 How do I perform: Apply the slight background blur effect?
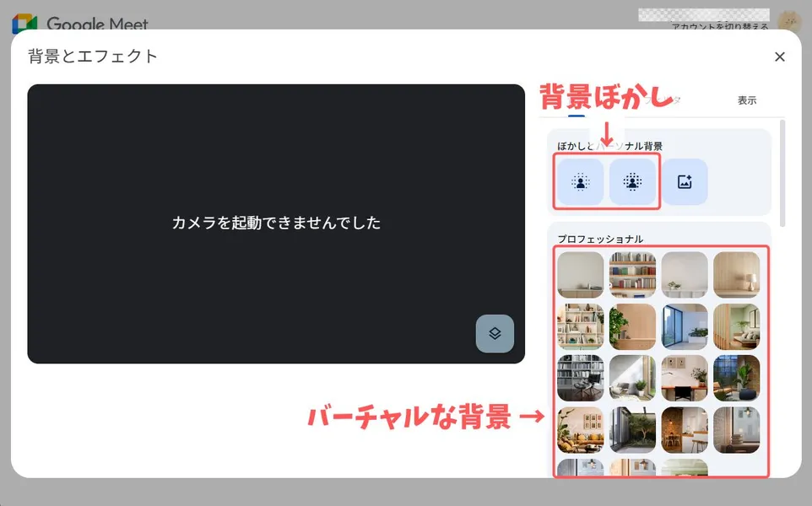point(581,181)
